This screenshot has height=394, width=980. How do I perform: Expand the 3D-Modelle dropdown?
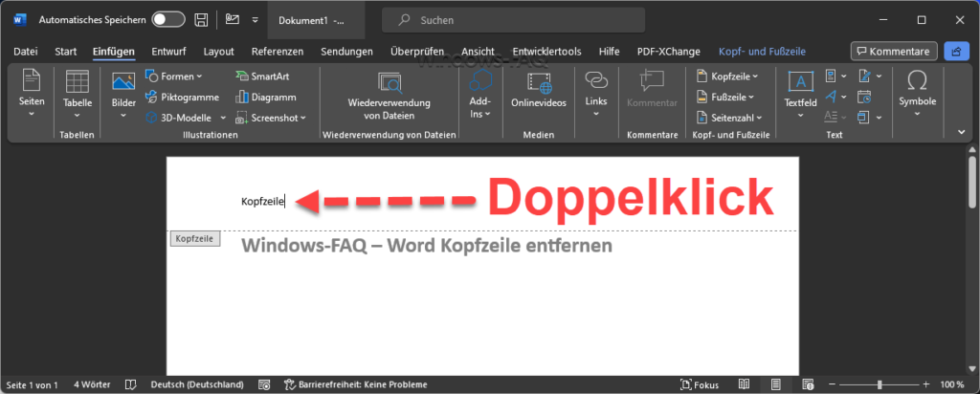click(223, 118)
